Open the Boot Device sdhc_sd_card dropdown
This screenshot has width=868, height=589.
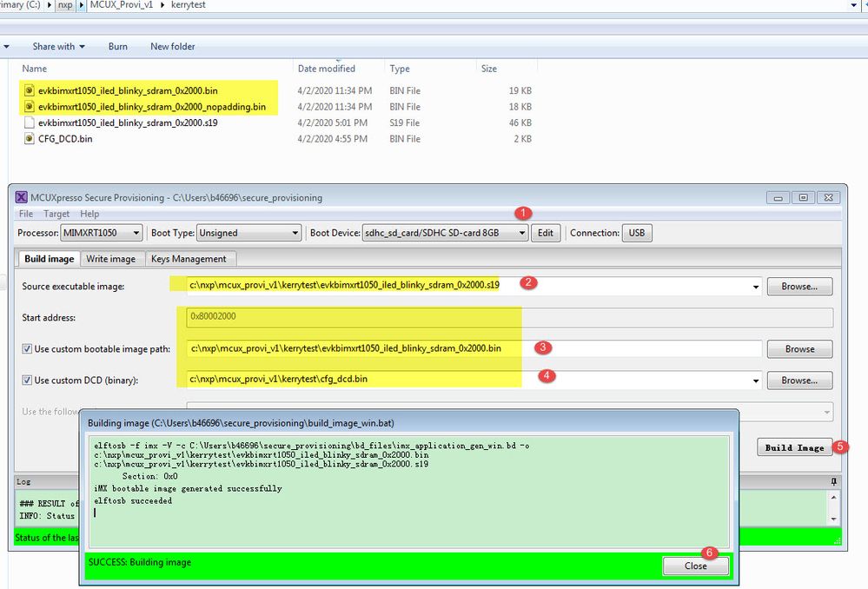point(445,233)
